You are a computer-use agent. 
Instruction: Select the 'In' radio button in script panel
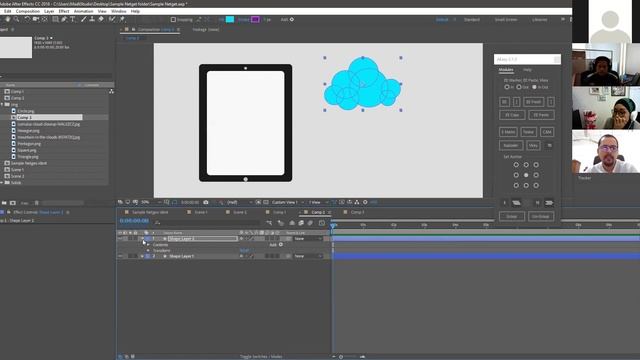click(x=507, y=87)
